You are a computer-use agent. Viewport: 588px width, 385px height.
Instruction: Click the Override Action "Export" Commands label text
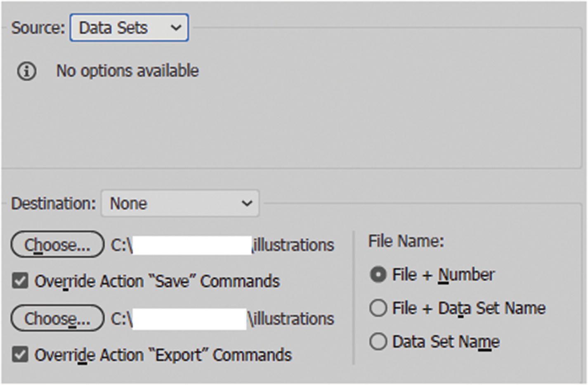[163, 355]
